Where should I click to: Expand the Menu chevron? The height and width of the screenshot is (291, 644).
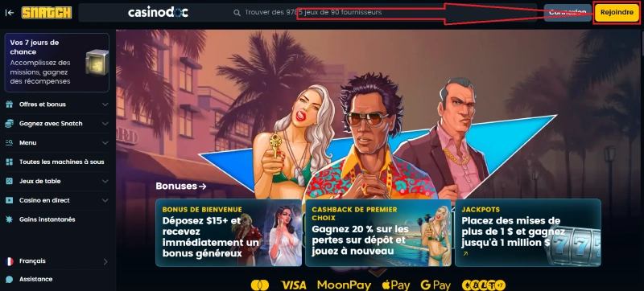click(105, 143)
